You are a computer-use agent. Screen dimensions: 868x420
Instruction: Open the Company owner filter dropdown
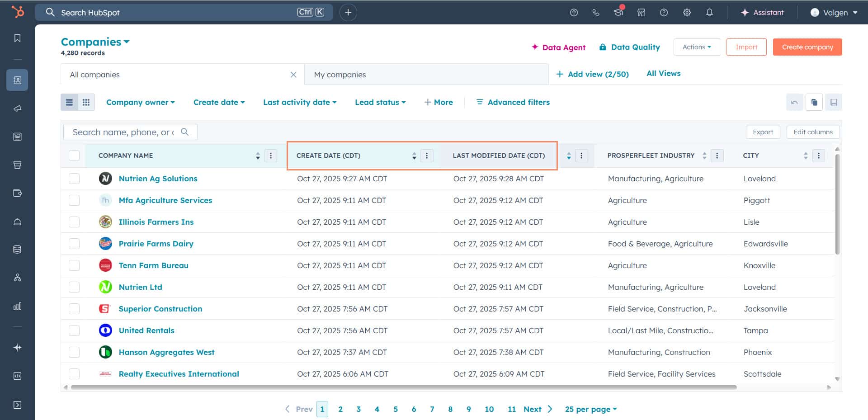coord(140,102)
